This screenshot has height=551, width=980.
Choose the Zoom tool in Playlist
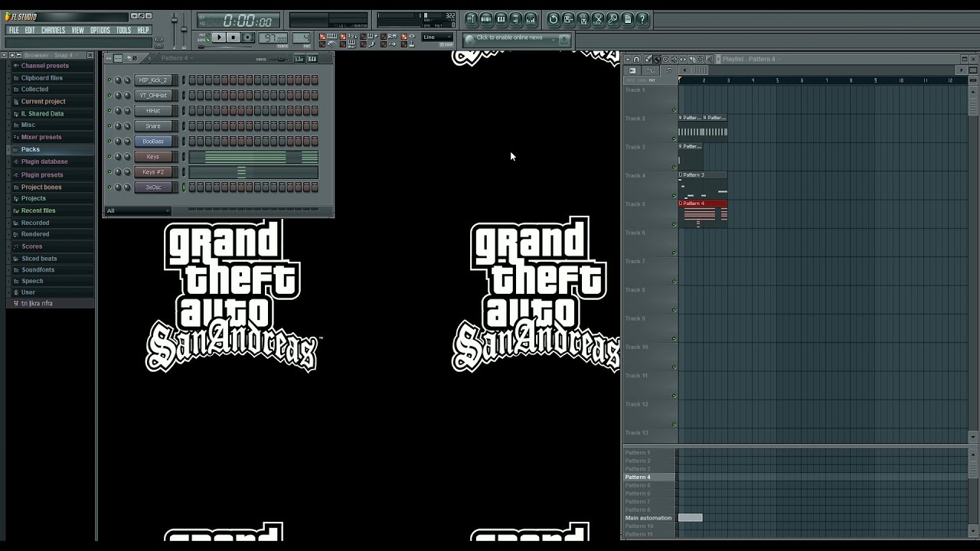709,59
